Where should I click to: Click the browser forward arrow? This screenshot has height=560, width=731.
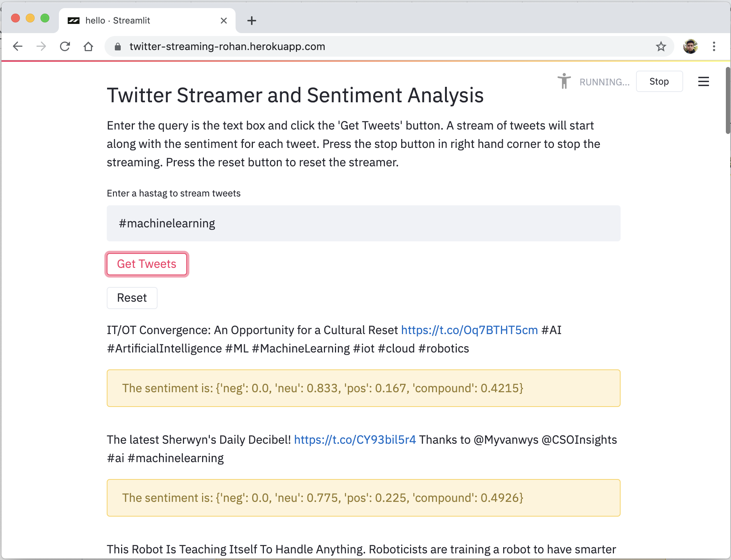(x=41, y=46)
